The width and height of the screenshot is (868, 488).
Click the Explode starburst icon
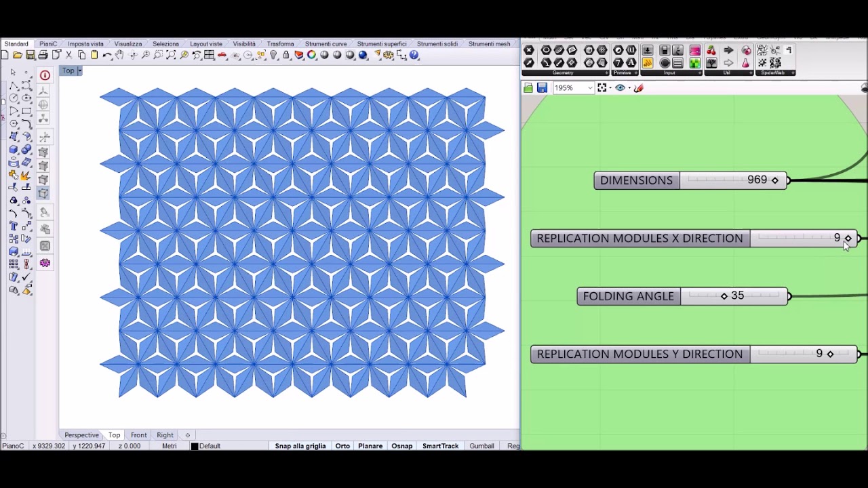pyautogui.click(x=26, y=175)
